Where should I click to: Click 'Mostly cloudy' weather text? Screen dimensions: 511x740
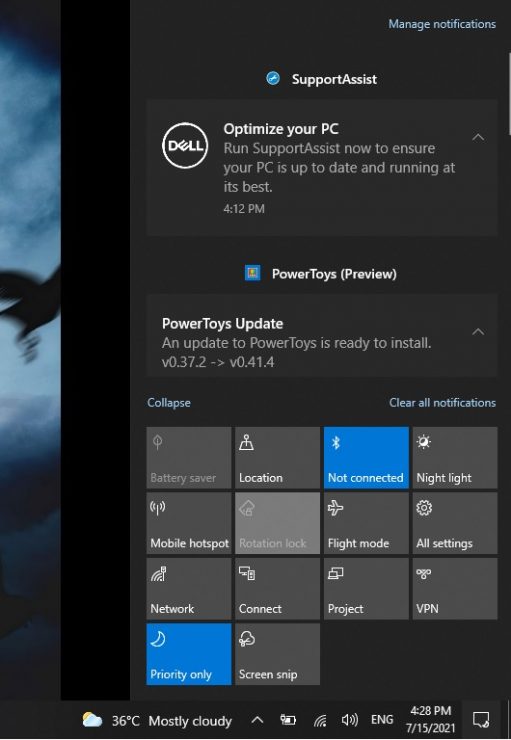(190, 721)
